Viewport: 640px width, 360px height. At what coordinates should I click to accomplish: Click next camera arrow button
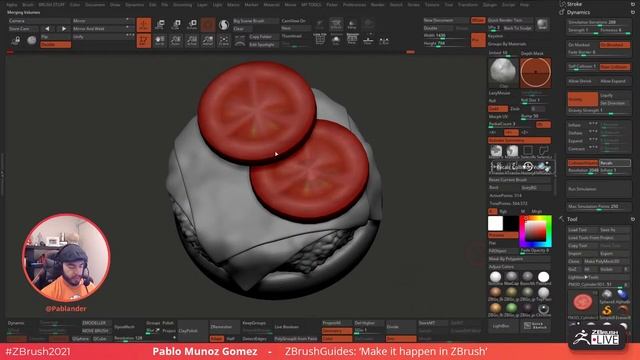point(63,29)
